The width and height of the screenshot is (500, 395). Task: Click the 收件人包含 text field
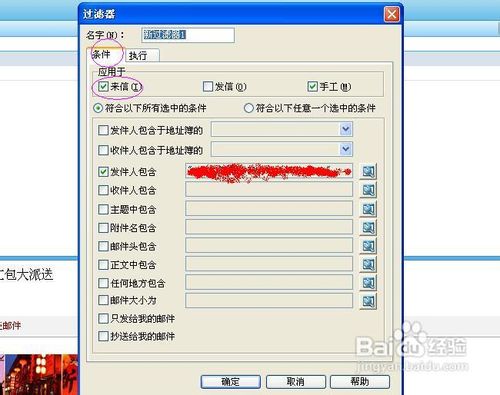(269, 190)
